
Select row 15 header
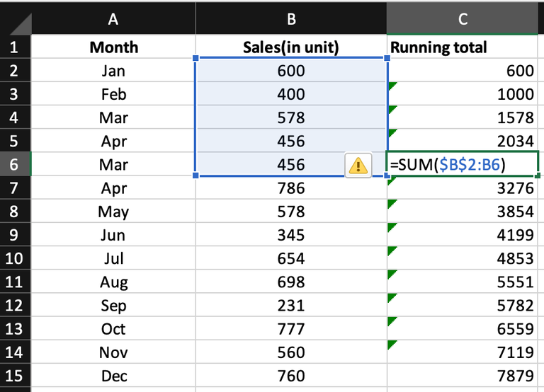pyautogui.click(x=16, y=376)
